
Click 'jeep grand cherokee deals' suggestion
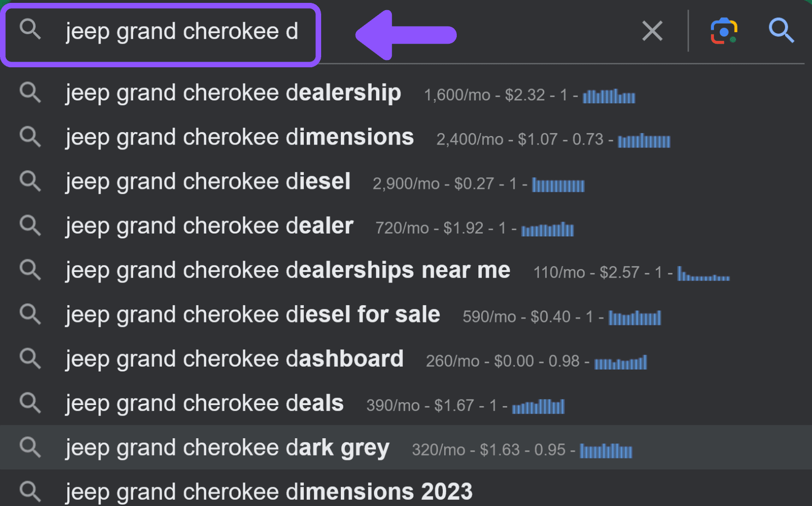tap(406, 403)
